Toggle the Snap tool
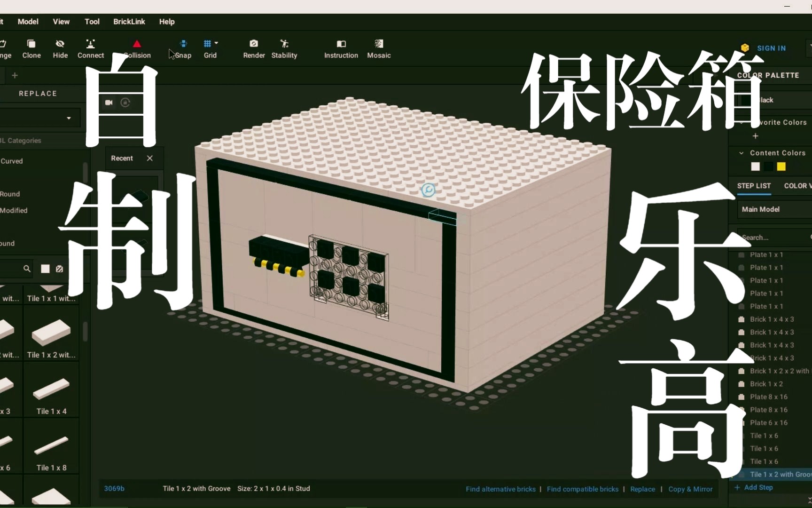The height and width of the screenshot is (508, 812). tap(183, 49)
